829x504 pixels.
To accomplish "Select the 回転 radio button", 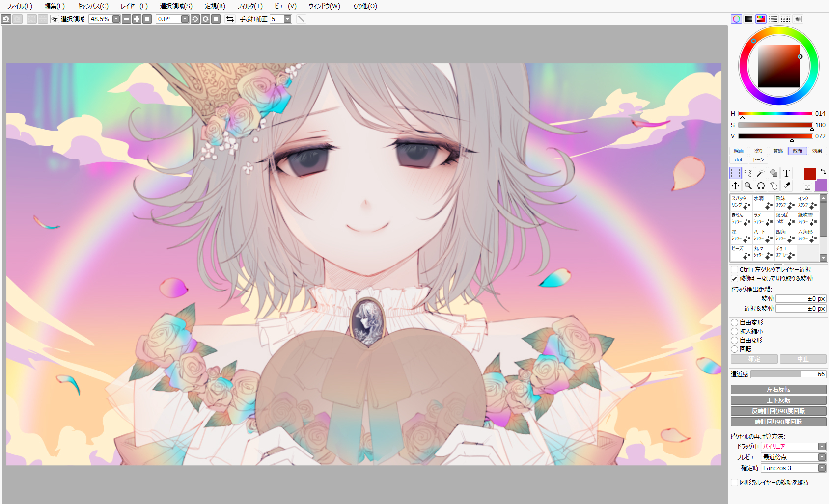I will click(735, 349).
